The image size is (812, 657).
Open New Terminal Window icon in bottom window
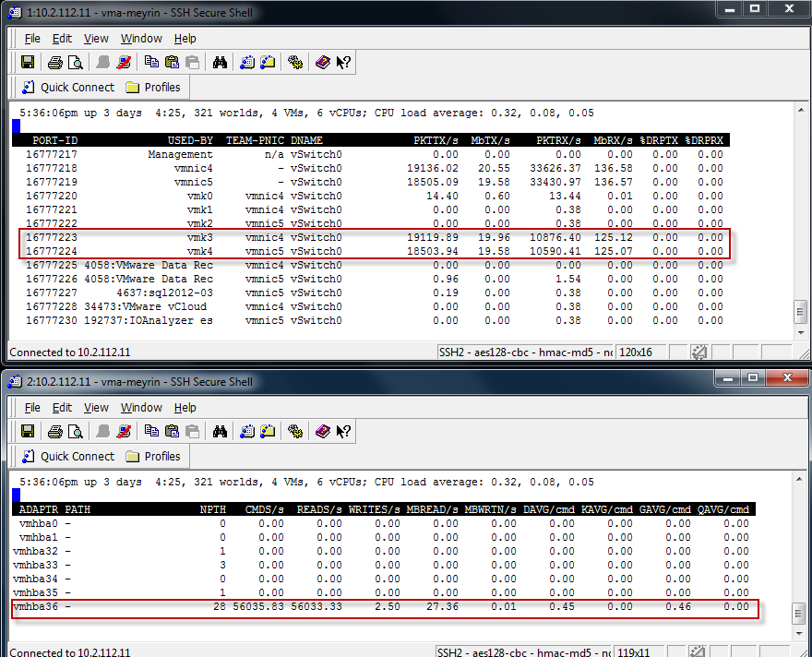pyautogui.click(x=247, y=431)
